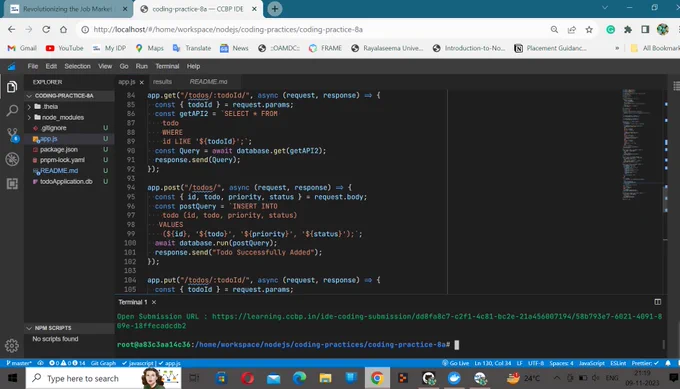Open pnpm-lock.yaml in the explorer
680x389 pixels.
pos(62,160)
